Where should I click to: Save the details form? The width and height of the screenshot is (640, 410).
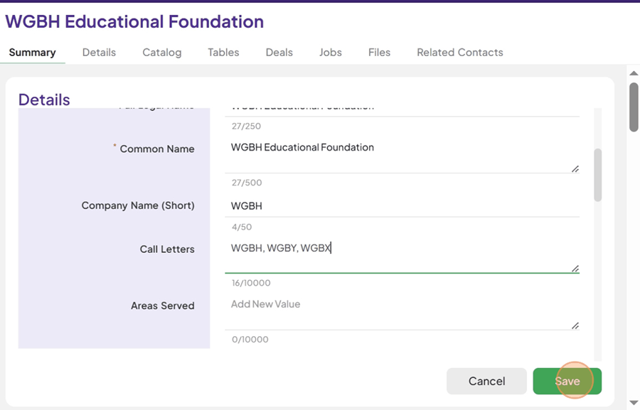pos(567,381)
